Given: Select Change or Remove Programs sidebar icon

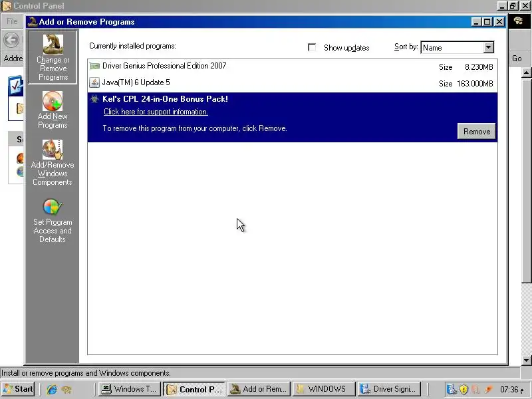Looking at the screenshot, I should (53, 57).
